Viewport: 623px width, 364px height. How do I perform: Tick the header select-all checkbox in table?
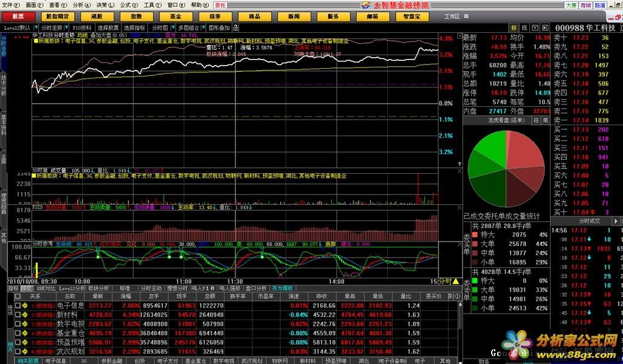click(x=18, y=296)
